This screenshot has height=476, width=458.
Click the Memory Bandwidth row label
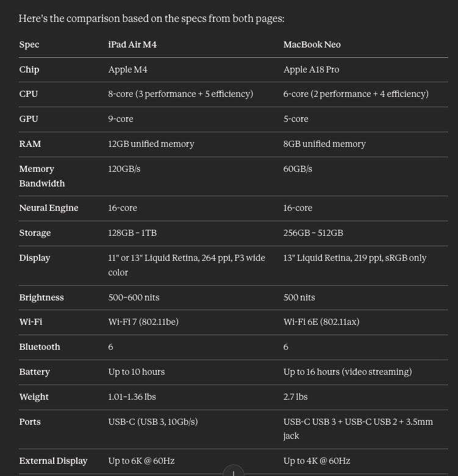(41, 176)
